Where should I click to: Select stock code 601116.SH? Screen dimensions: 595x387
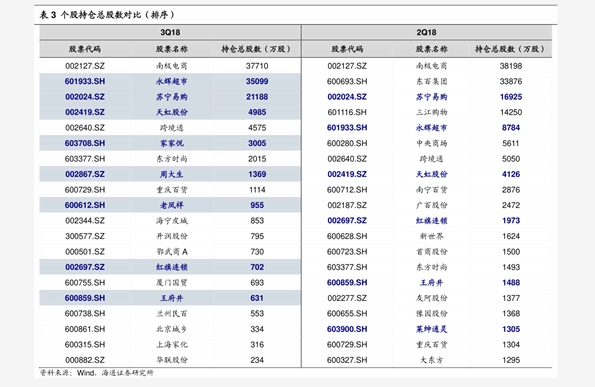click(x=347, y=112)
